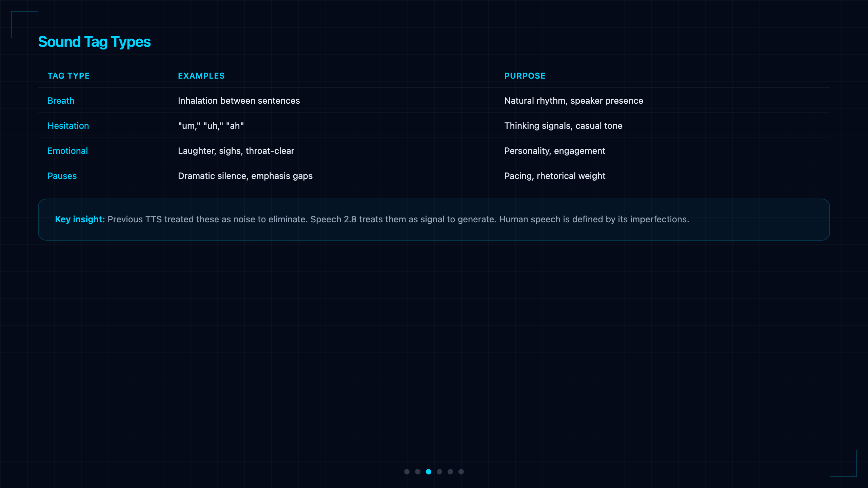The width and height of the screenshot is (868, 488).
Task: Go to the first slide dot
Action: coord(407,472)
